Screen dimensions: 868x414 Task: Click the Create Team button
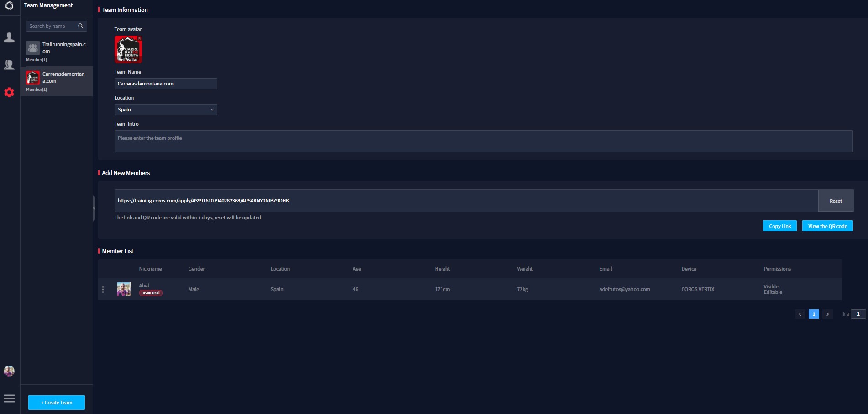57,403
